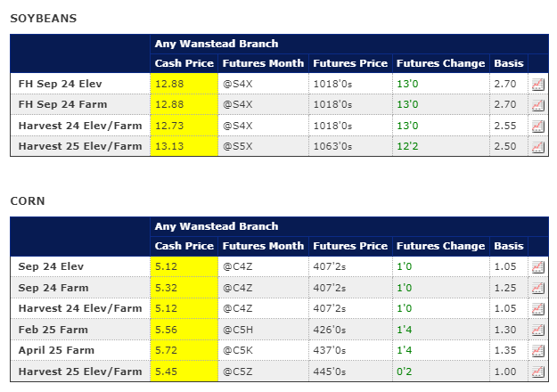Screen dimensions: 557x392
Task: Open chart icon for Sep 24 Elev corn
Action: [x=537, y=266]
